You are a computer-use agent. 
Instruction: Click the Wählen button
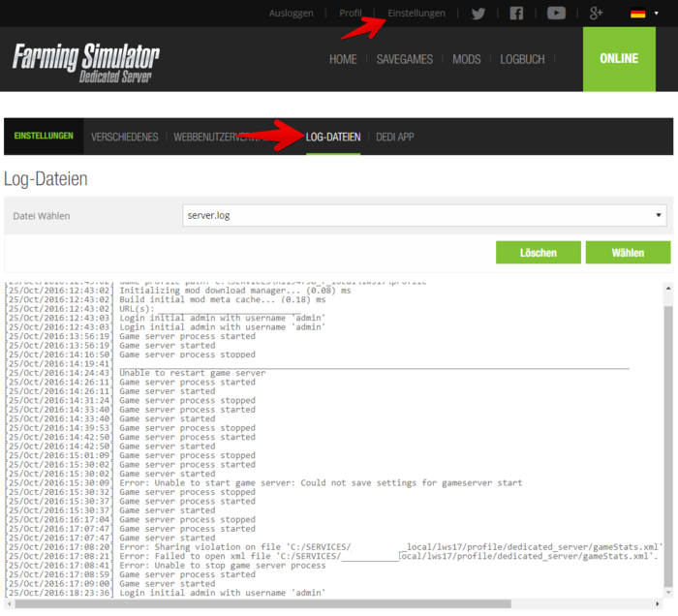tap(628, 253)
